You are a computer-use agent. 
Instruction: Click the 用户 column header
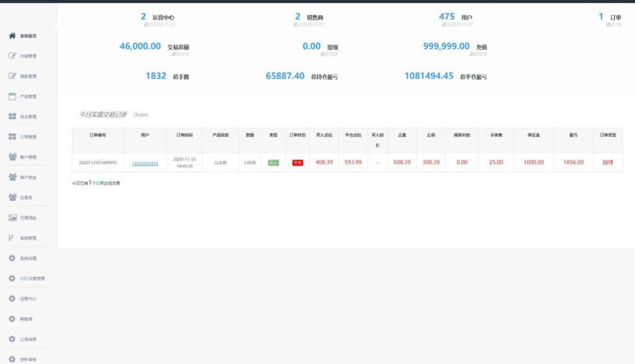145,135
